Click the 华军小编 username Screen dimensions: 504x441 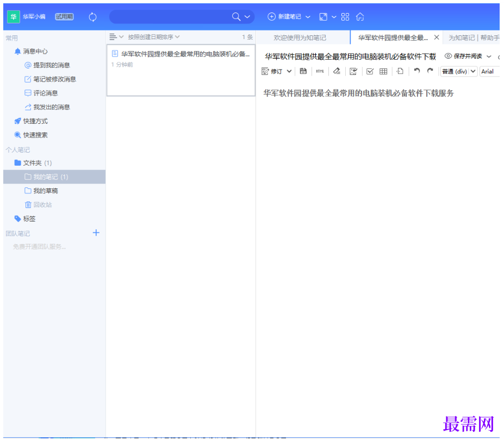(34, 17)
